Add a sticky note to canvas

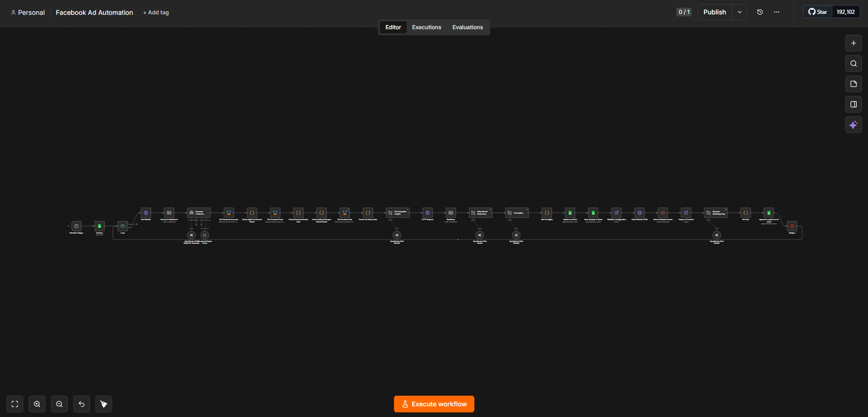(x=853, y=84)
